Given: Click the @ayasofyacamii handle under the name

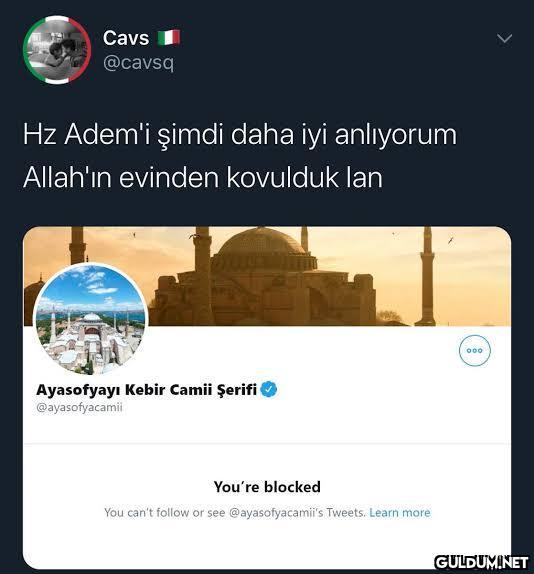Looking at the screenshot, I should (x=79, y=407).
